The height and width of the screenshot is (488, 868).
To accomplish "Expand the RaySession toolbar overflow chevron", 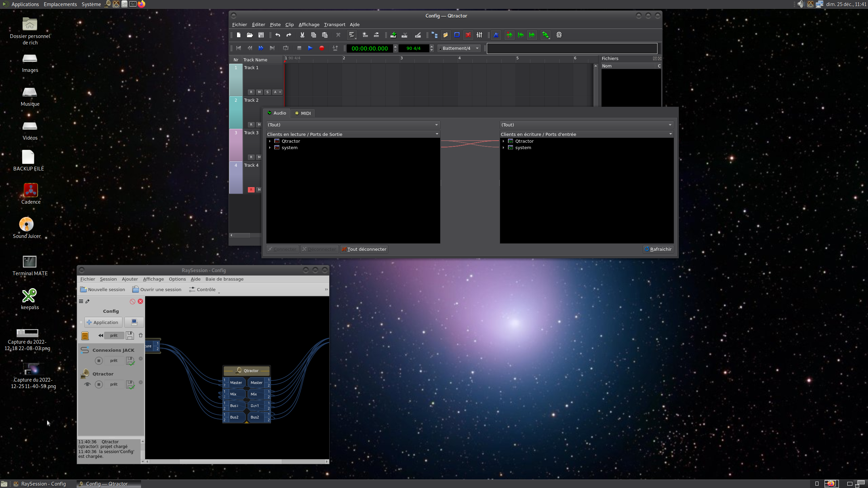I will point(326,289).
